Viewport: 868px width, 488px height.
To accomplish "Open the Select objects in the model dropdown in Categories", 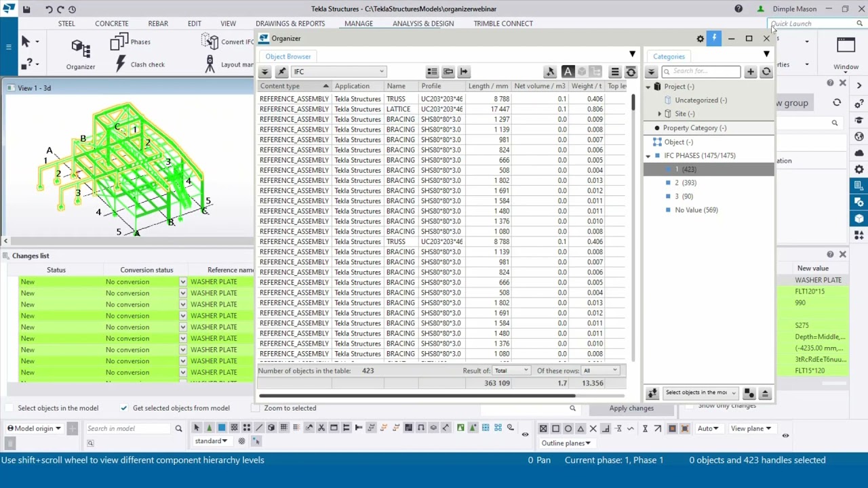I will [701, 392].
